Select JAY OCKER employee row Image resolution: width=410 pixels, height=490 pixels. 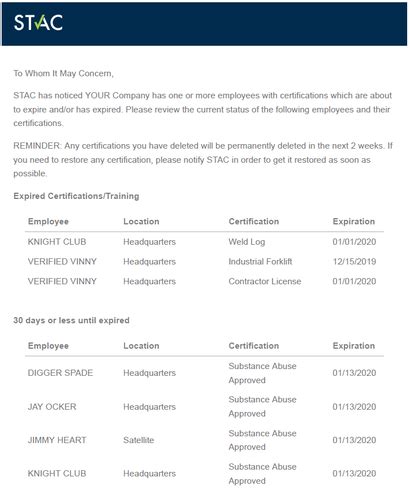pyautogui.click(x=204, y=407)
